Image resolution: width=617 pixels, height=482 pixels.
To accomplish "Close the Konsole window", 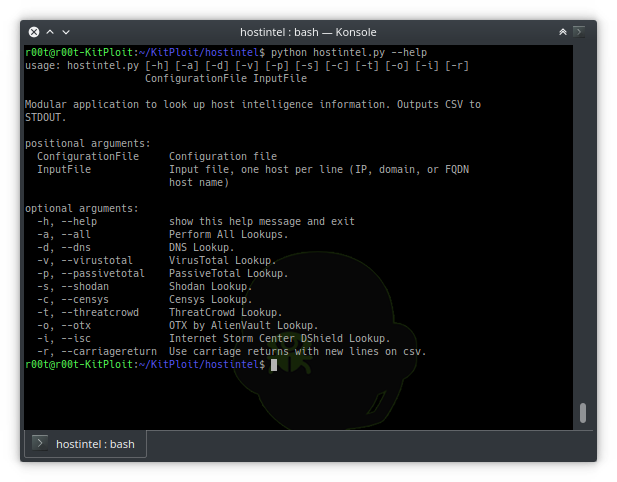I will (34, 32).
